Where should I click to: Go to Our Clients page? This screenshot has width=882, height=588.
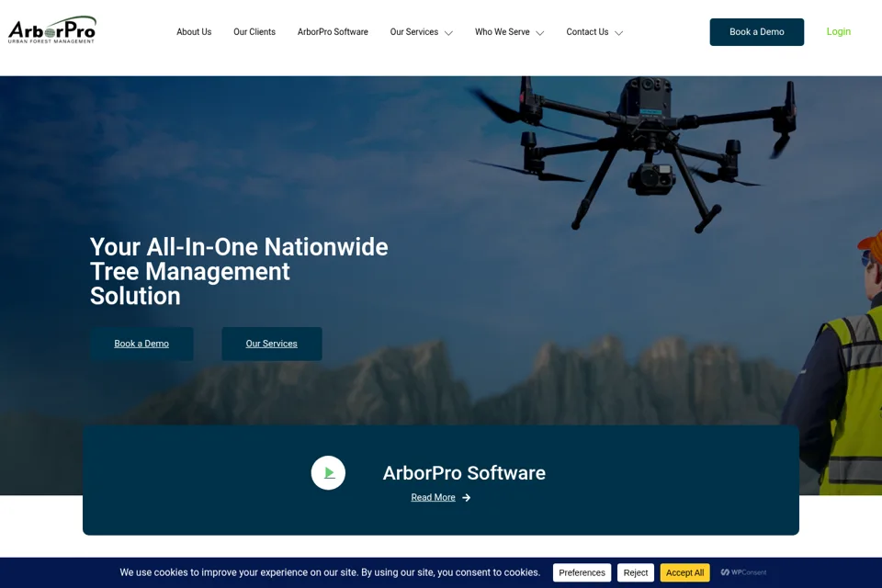coord(254,32)
